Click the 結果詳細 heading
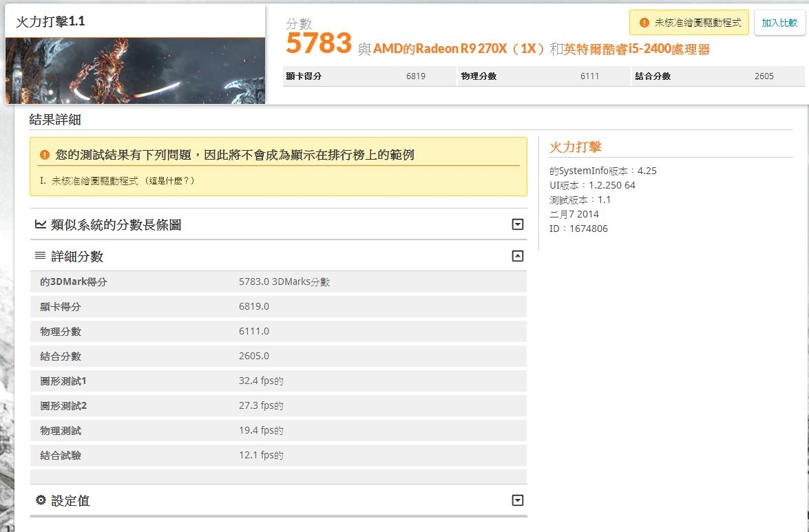The image size is (809, 532). click(55, 120)
